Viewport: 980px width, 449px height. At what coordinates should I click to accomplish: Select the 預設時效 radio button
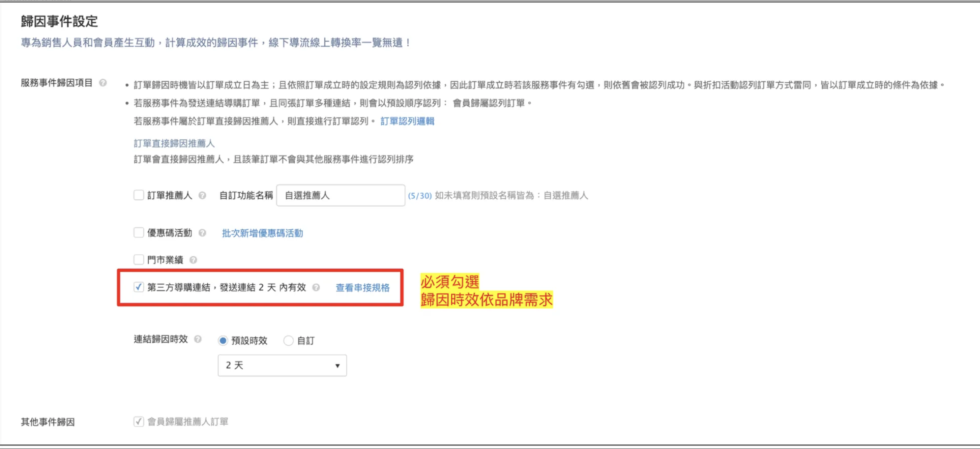tap(223, 341)
